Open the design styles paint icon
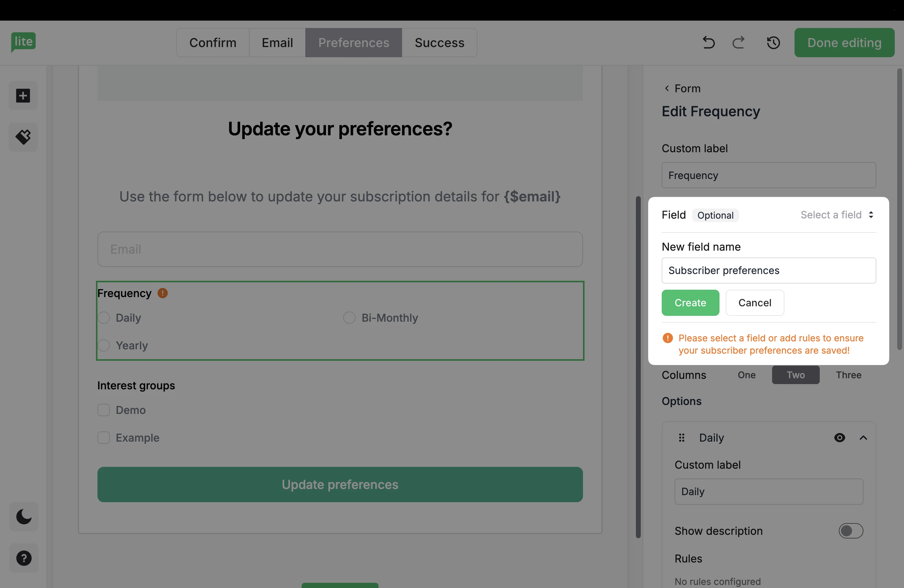This screenshot has height=588, width=904. click(x=23, y=137)
